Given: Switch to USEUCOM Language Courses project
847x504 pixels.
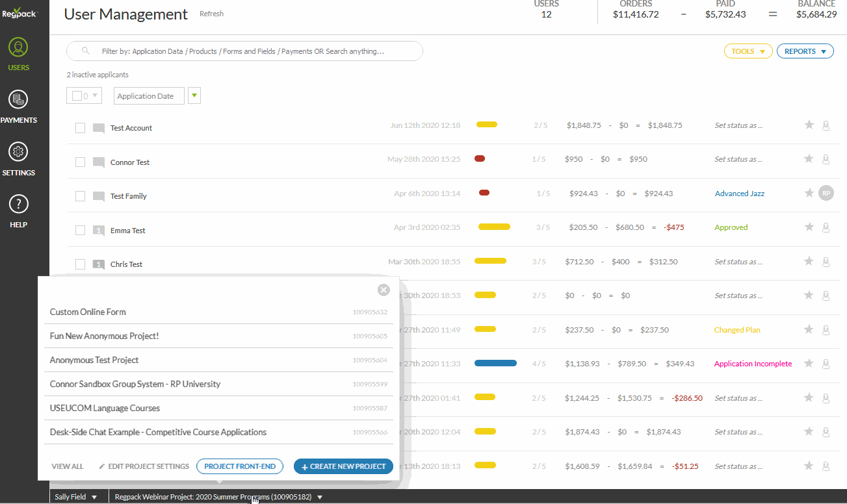Looking at the screenshot, I should pos(105,408).
